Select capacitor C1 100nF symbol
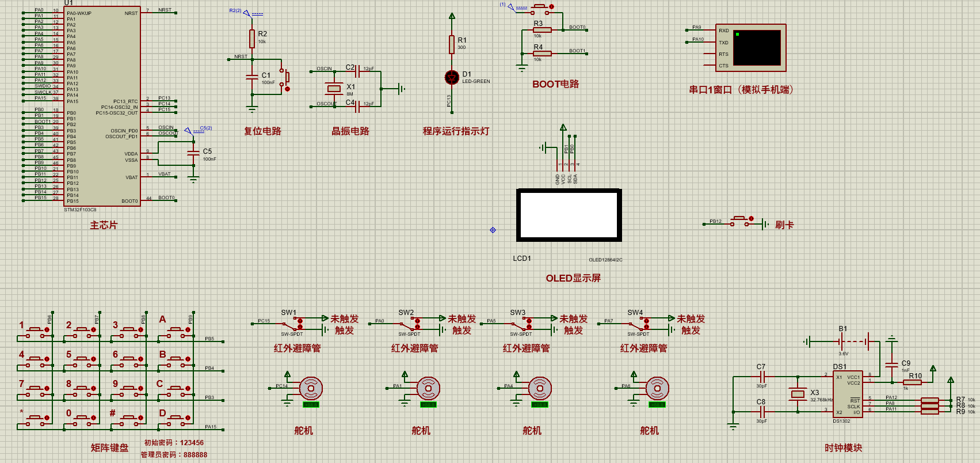 point(252,77)
